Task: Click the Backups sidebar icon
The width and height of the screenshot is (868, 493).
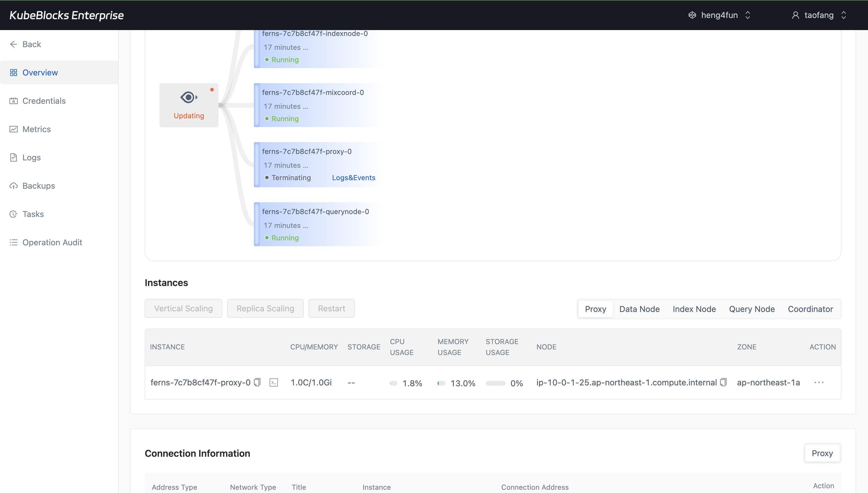Action: 14,185
